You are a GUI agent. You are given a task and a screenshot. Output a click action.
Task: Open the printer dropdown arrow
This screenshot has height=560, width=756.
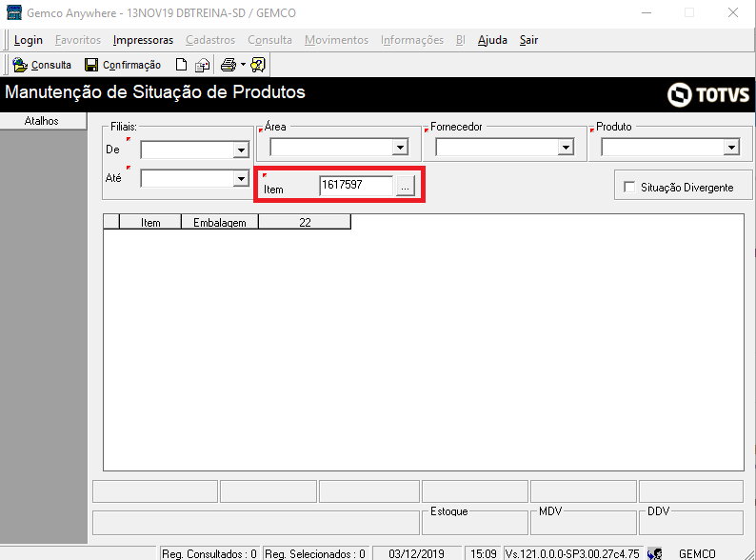(243, 65)
